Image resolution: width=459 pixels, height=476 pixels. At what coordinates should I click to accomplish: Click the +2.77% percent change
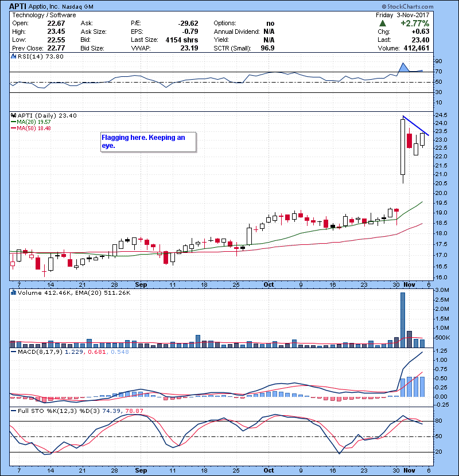[415, 24]
